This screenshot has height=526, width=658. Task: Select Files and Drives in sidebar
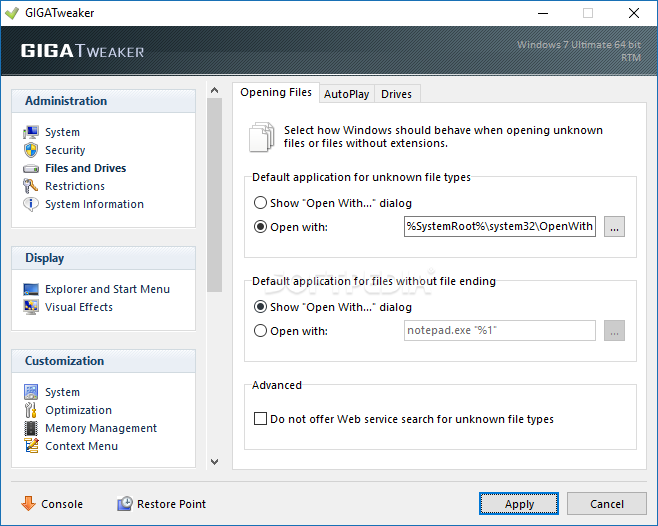86,168
